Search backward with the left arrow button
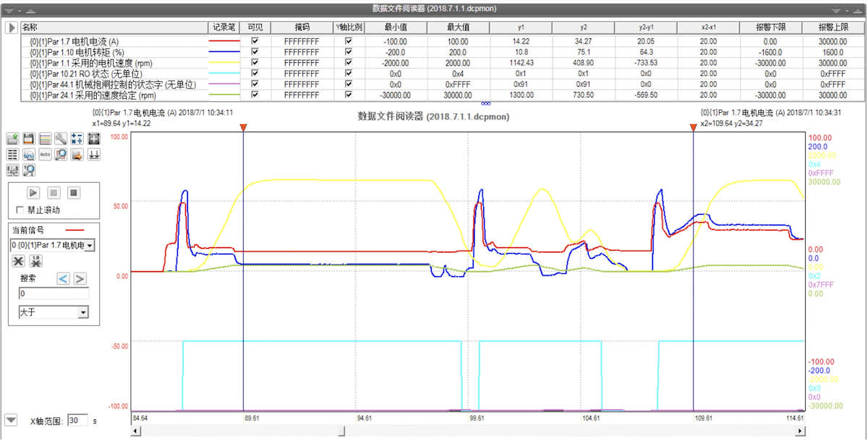The height and width of the screenshot is (441, 868). click(63, 278)
